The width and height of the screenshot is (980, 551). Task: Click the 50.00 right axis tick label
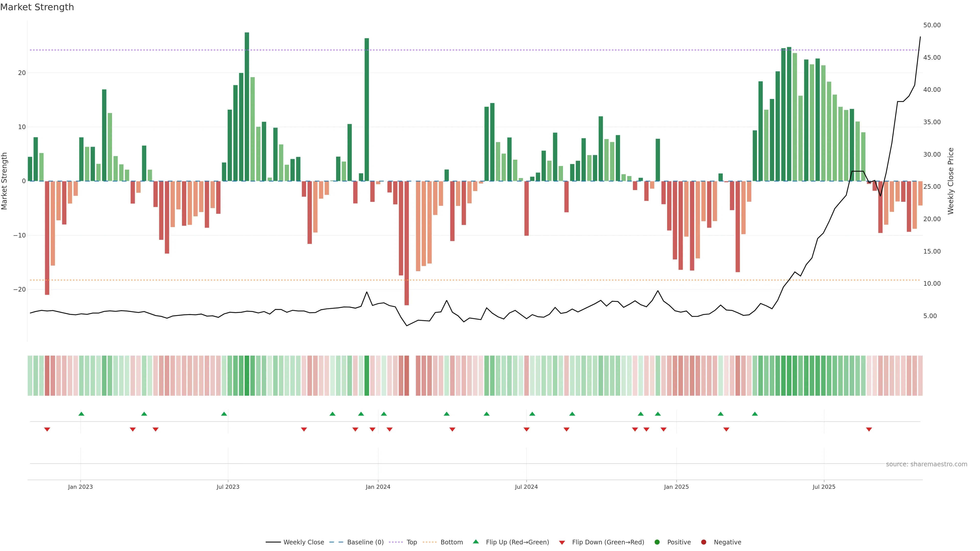(932, 25)
